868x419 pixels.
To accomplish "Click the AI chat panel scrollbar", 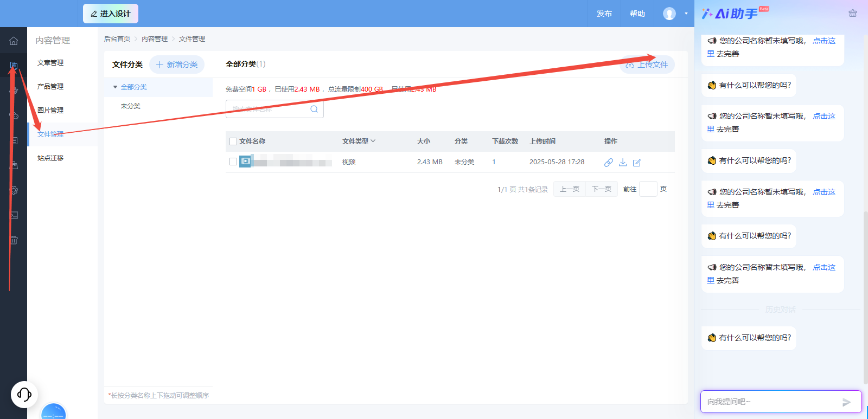I will click(865, 297).
